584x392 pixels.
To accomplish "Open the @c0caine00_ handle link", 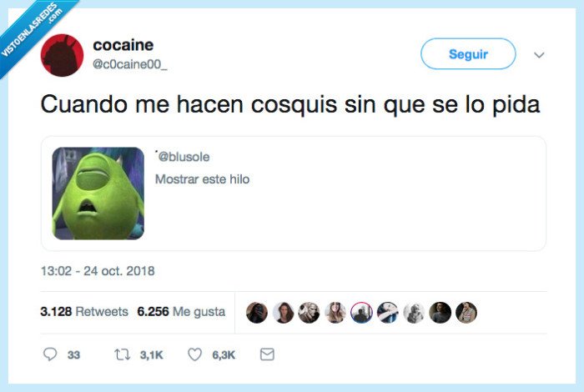I will (129, 64).
